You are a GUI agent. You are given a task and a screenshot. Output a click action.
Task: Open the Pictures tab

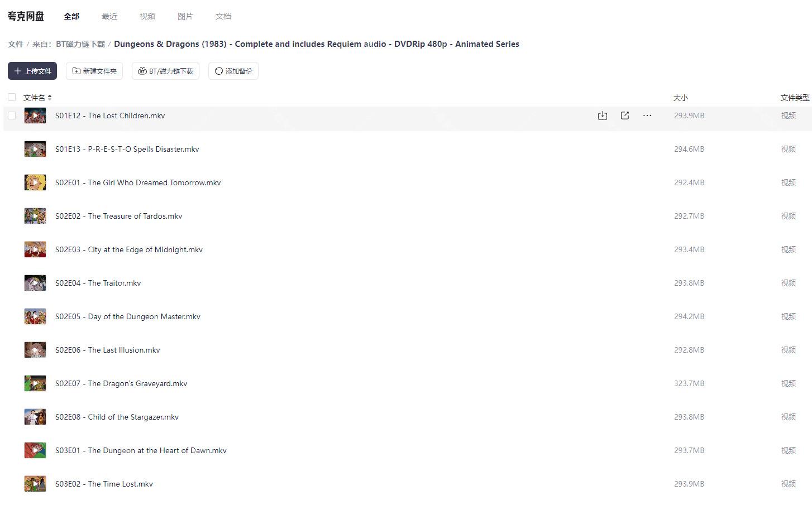(x=185, y=16)
